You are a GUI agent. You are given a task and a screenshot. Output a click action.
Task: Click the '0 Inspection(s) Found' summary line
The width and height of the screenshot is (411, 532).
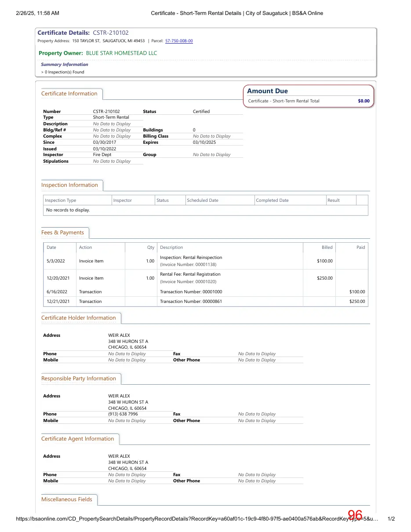[62, 72]
